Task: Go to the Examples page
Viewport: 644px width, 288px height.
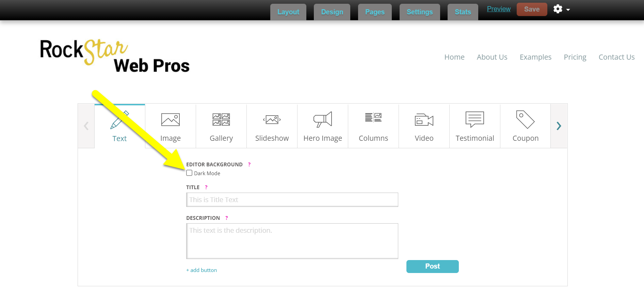Action: (535, 57)
